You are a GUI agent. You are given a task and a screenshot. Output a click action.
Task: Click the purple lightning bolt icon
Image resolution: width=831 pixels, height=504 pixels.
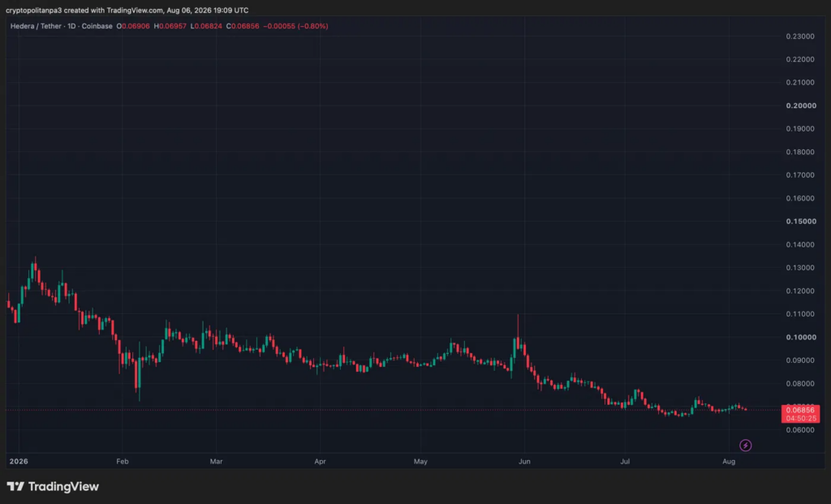745,446
